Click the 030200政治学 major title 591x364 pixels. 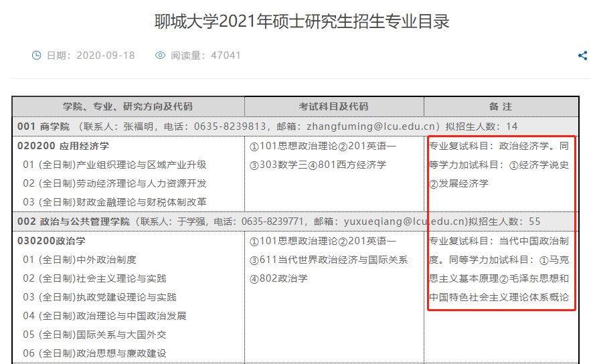tap(51, 241)
